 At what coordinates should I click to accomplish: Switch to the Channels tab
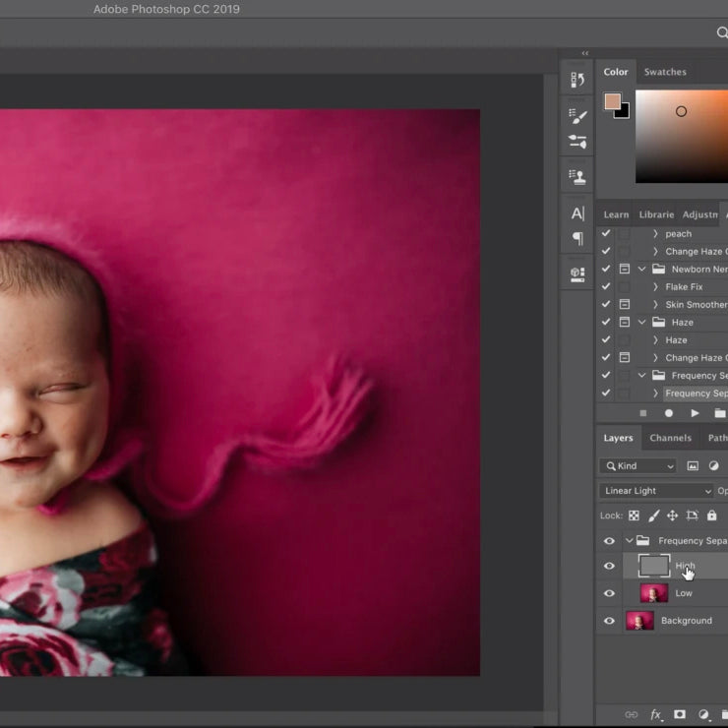[670, 438]
